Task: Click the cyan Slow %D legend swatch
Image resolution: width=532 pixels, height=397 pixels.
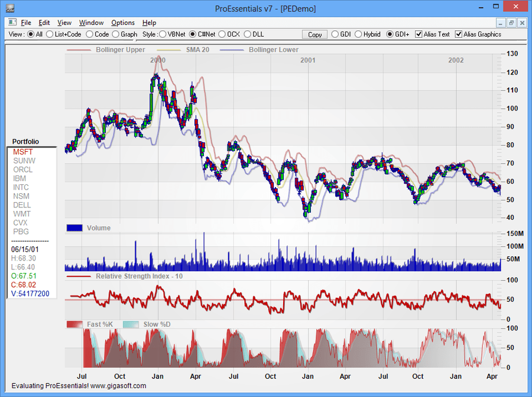Action: click(x=131, y=324)
